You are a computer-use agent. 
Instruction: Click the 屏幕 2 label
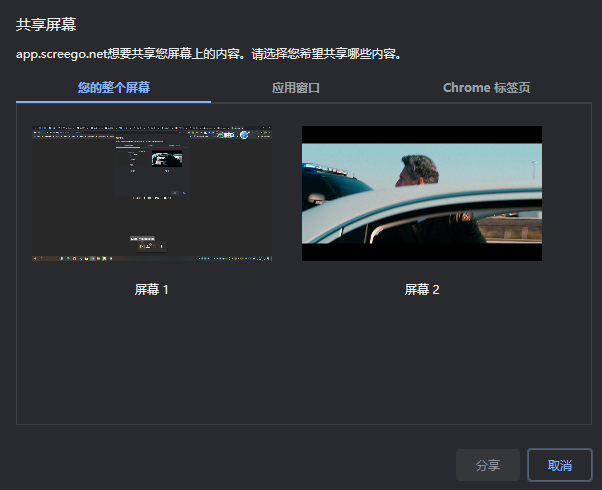[x=422, y=290]
